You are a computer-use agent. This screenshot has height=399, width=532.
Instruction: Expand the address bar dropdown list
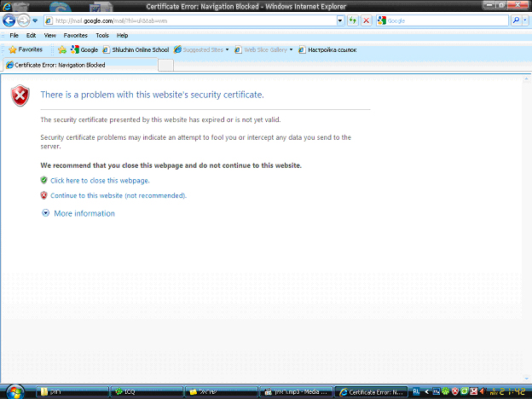(x=340, y=21)
